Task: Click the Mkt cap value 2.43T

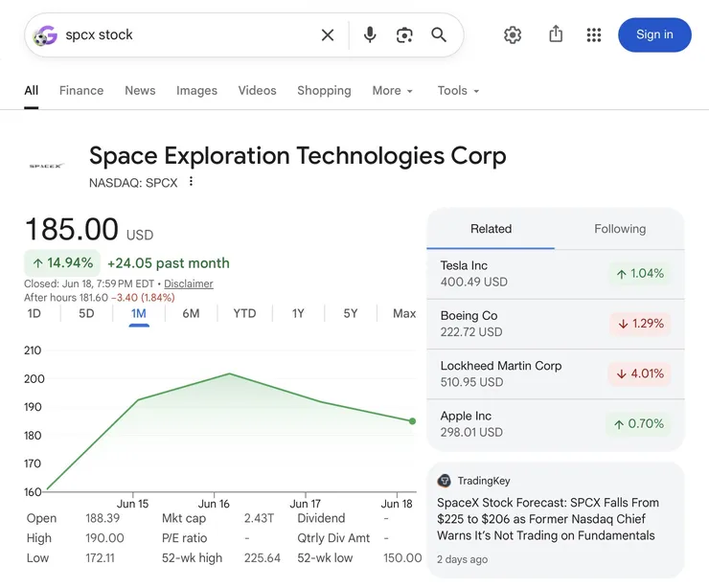Action: pyautogui.click(x=259, y=518)
